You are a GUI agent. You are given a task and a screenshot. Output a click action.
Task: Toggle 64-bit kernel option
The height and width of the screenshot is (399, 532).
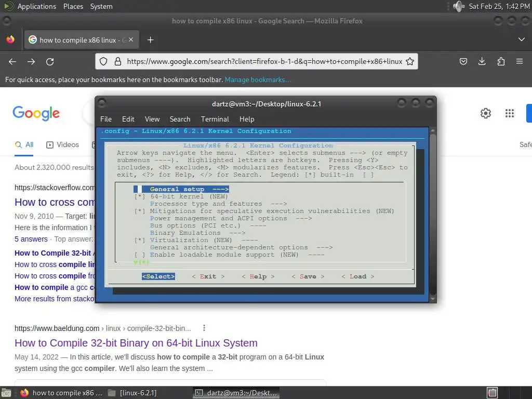[x=181, y=196]
